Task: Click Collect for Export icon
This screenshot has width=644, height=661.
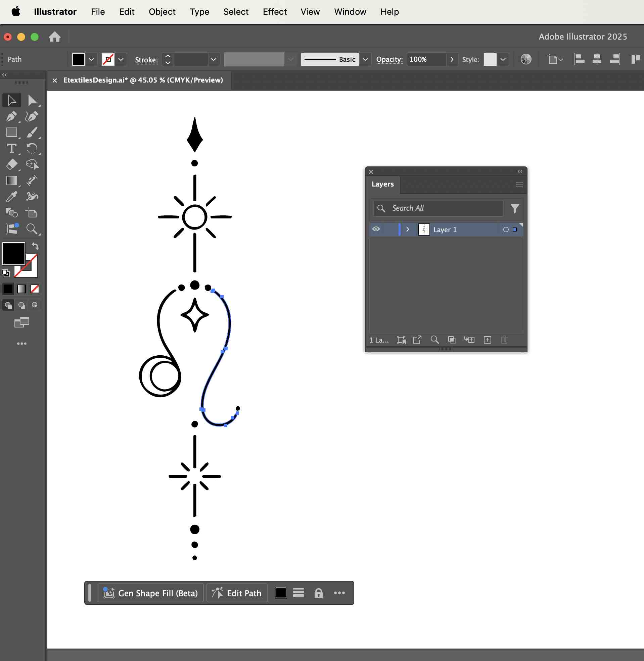Action: point(417,340)
